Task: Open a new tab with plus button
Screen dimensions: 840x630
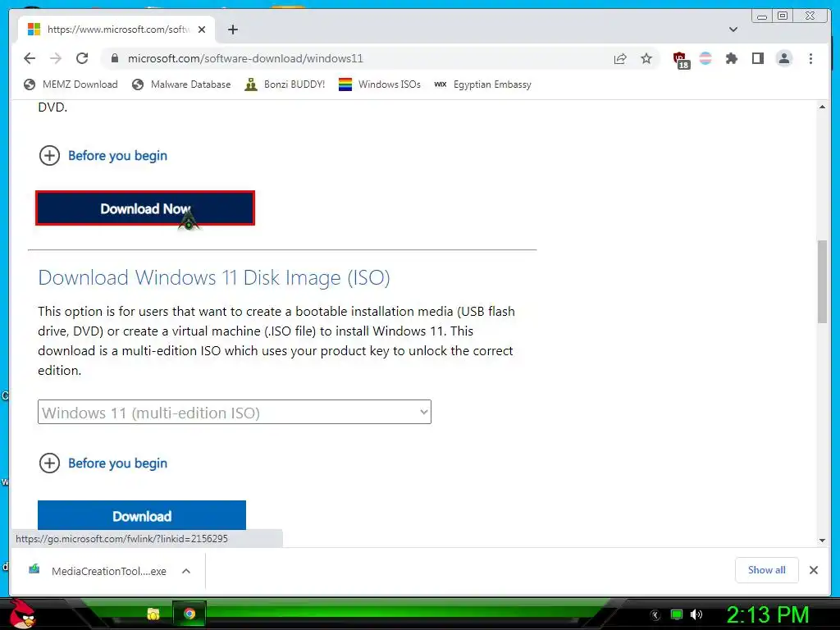Action: pyautogui.click(x=232, y=30)
